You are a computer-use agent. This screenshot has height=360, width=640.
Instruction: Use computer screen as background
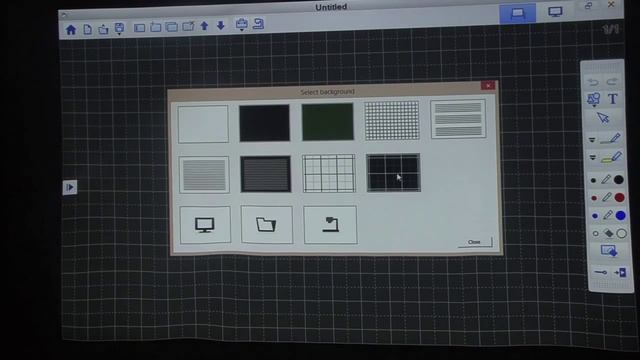click(205, 225)
